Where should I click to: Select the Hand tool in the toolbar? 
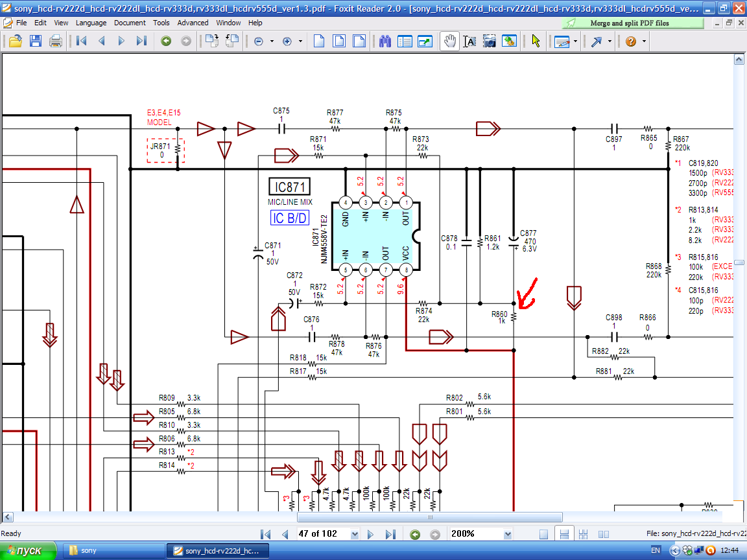(x=449, y=41)
